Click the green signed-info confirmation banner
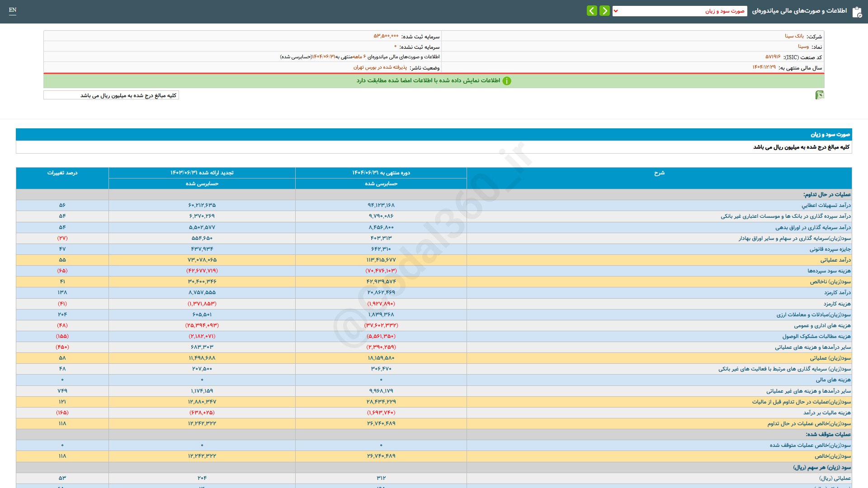This screenshot has width=868, height=488. 428,81
